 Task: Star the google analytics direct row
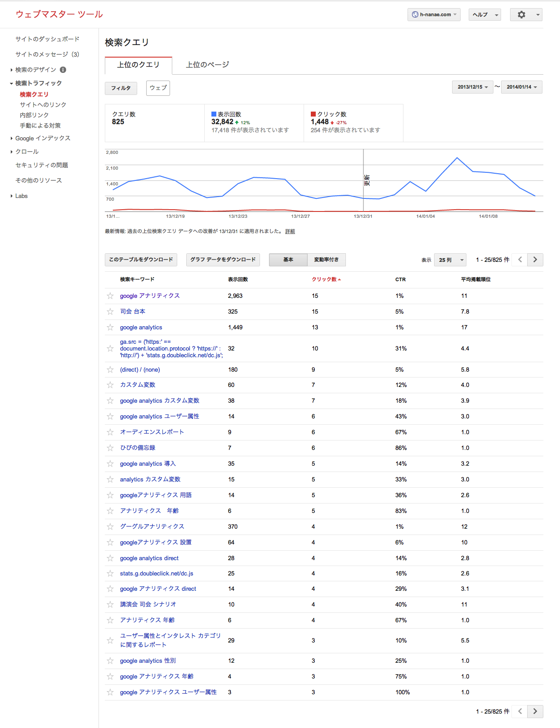[110, 558]
